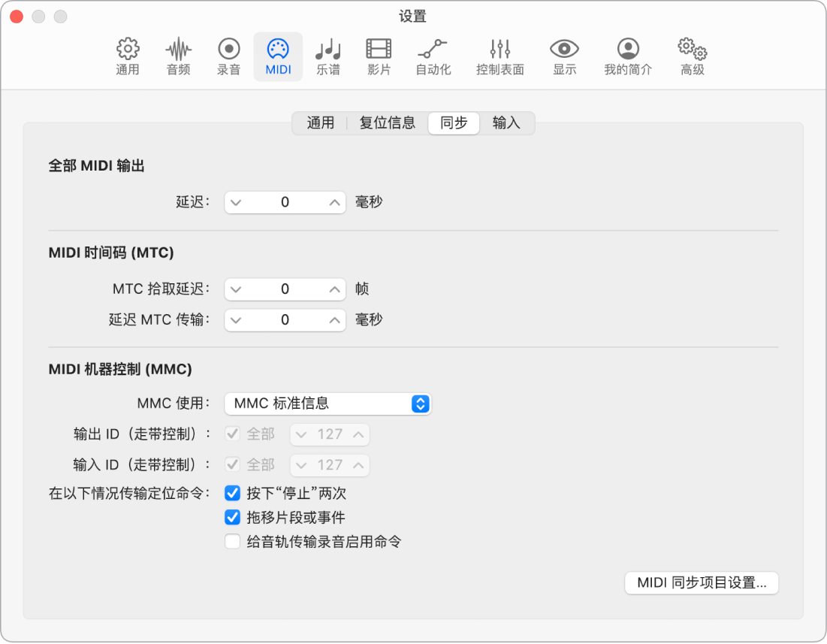Decrease the 全部 MIDI 输出 延迟 value
827x644 pixels.
236,203
